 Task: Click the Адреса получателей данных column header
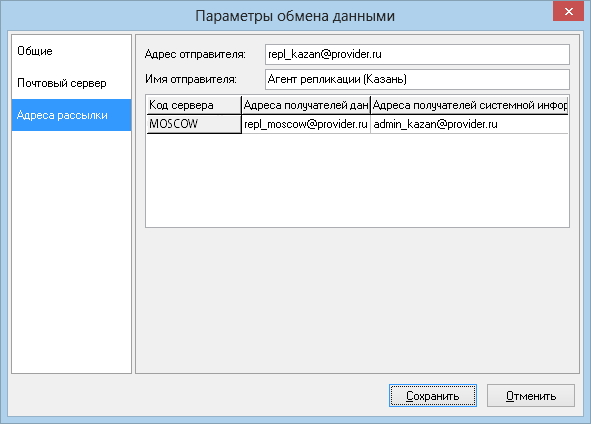[306, 105]
